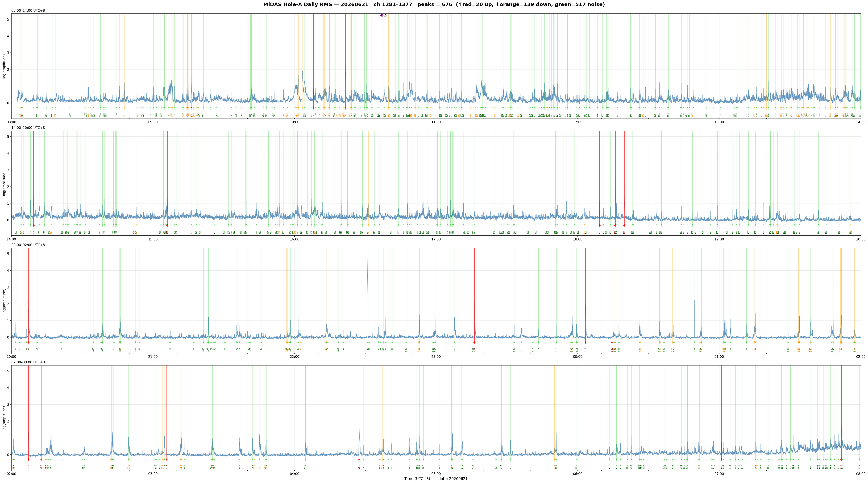868x483 pixels.
Task: Select the 03:00 time tick label
Action: click(x=153, y=474)
